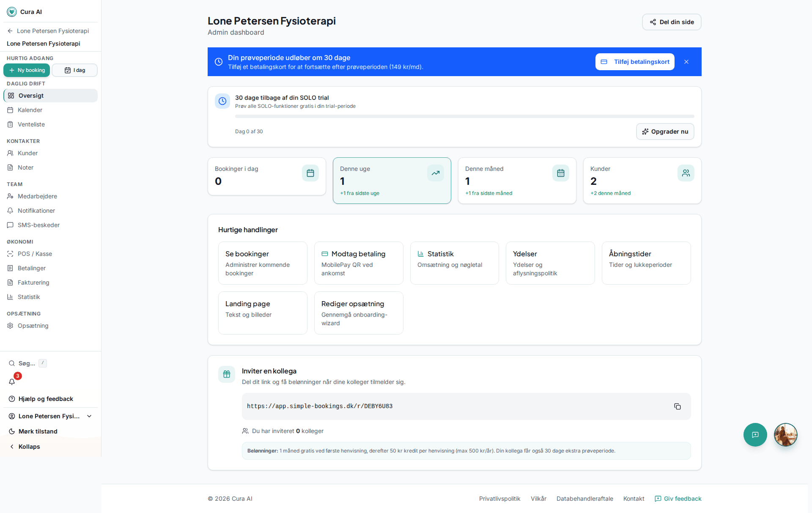The height and width of the screenshot is (513, 812).
Task: Click calendar icon on Denne måned card
Action: tap(561, 173)
